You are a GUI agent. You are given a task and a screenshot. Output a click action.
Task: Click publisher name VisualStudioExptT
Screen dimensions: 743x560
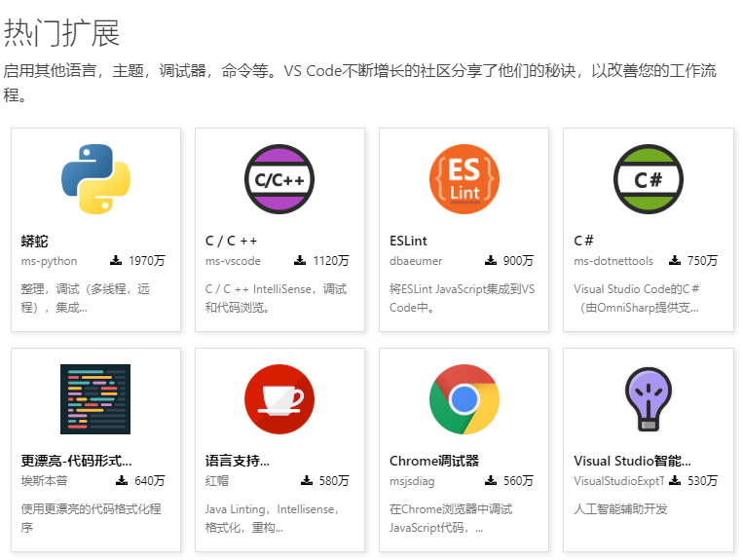click(619, 481)
